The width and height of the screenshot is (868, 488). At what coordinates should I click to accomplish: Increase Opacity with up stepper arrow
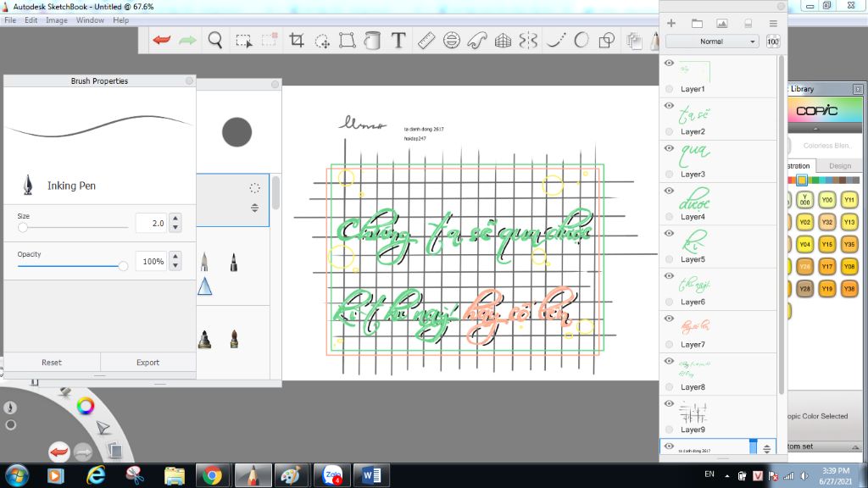pyautogui.click(x=175, y=256)
